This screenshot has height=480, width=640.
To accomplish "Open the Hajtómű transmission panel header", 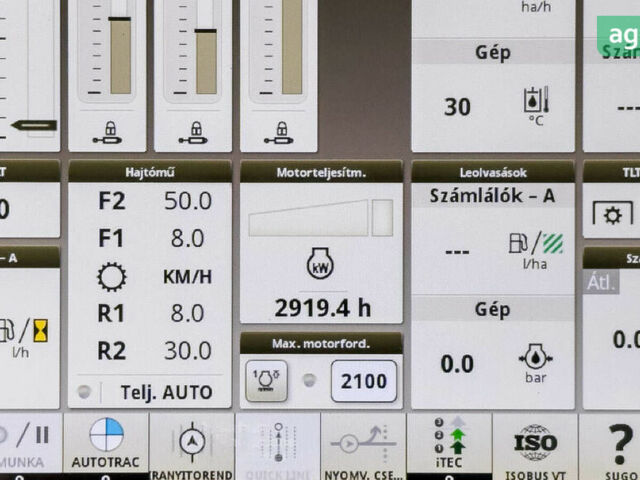I will [x=150, y=172].
